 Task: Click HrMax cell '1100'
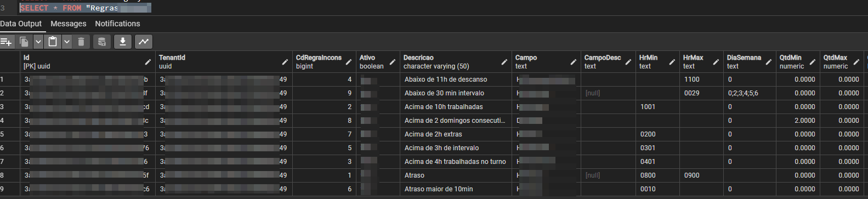point(701,79)
